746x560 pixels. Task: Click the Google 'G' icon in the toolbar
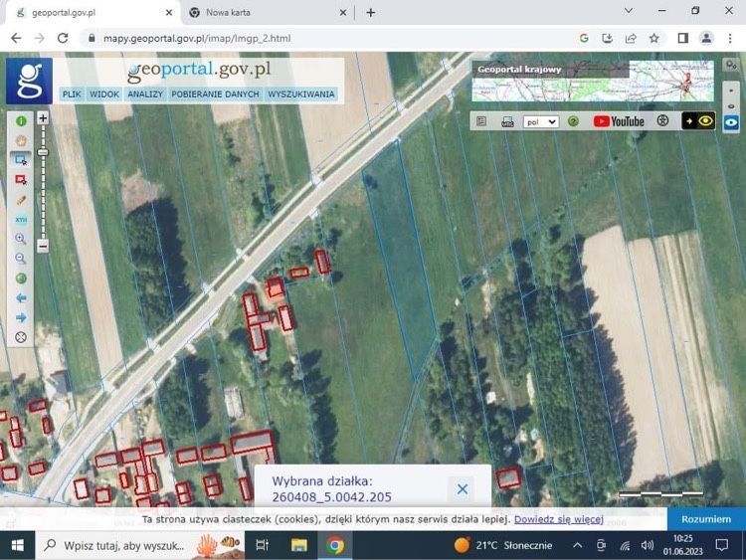click(584, 38)
